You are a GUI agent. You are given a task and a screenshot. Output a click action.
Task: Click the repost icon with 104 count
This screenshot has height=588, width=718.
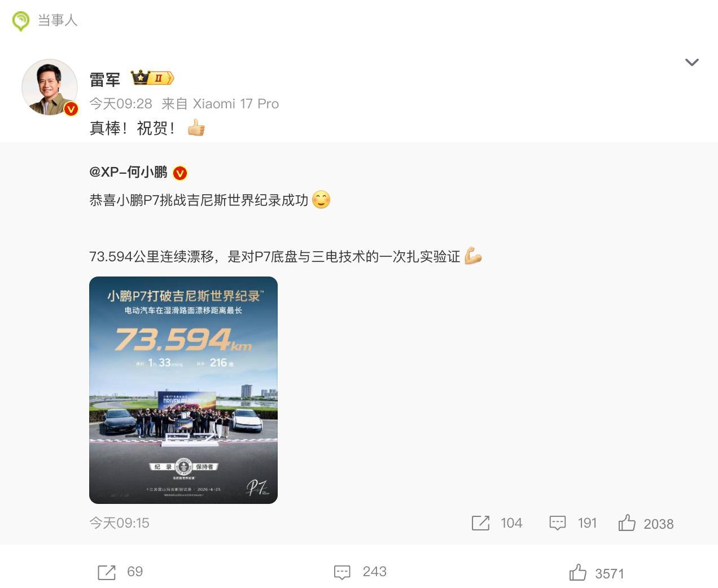click(480, 523)
